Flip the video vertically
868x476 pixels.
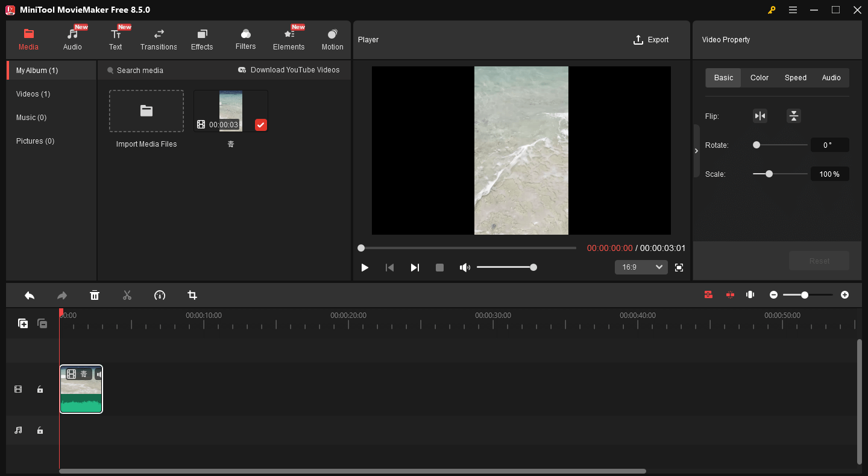(793, 116)
